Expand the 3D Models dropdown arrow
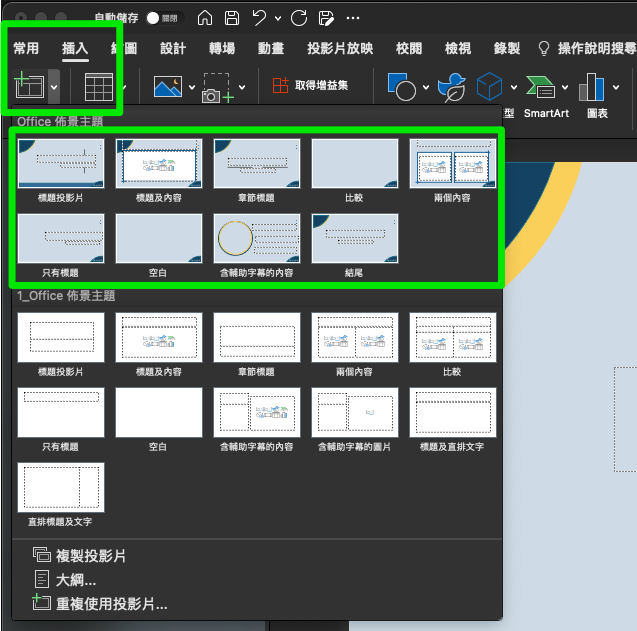Viewport: 637px width, 631px height. click(514, 87)
